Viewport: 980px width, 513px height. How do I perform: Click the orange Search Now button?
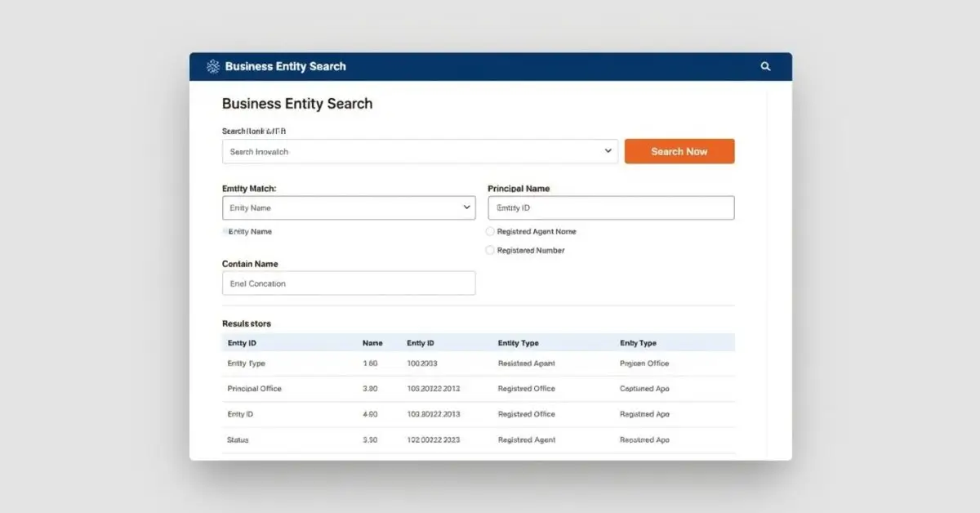coord(679,151)
